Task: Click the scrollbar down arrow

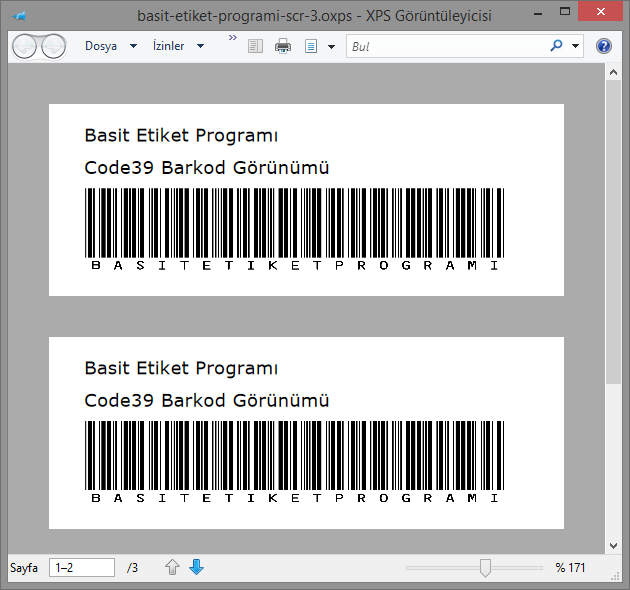Action: [x=614, y=545]
